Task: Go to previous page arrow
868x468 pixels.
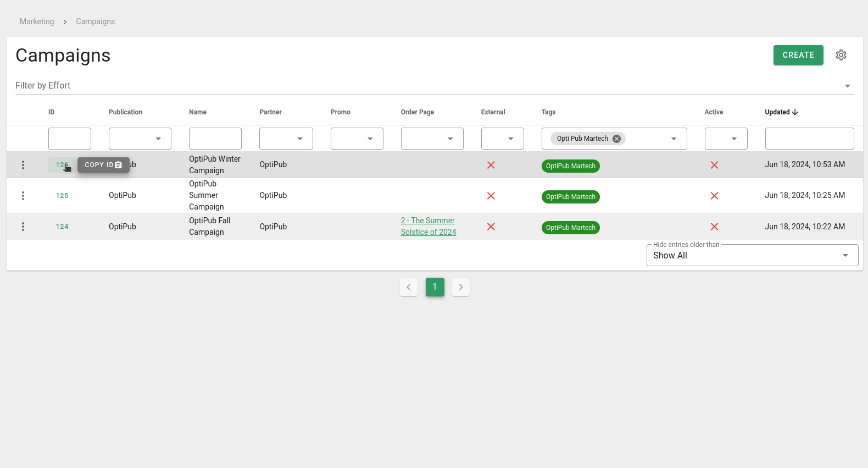Action: (409, 287)
